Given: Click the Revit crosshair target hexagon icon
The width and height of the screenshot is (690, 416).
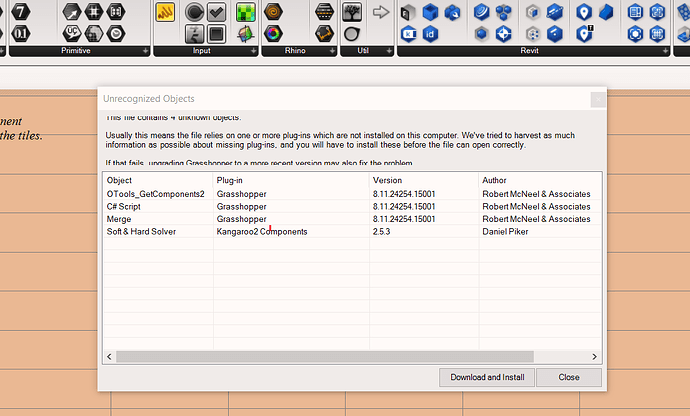Looking at the screenshot, I should tap(503, 33).
